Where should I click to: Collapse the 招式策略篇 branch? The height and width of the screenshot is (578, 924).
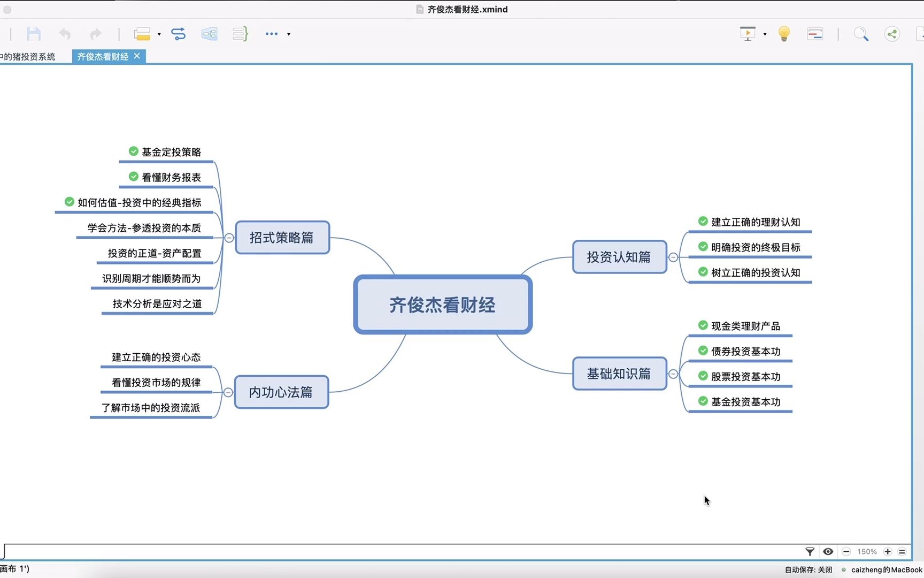[x=229, y=238]
